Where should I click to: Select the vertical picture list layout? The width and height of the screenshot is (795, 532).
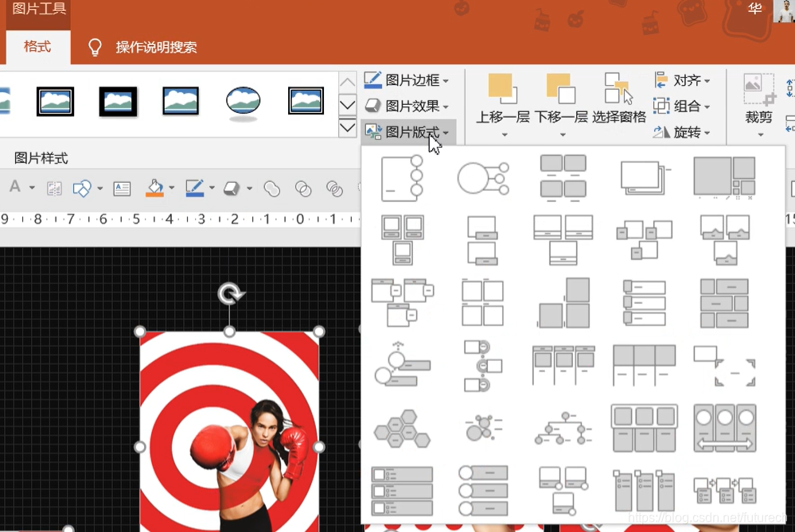(x=402, y=491)
